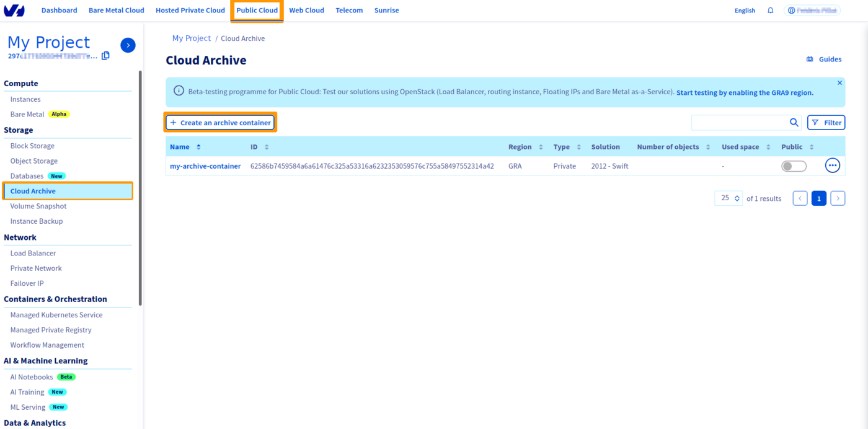Open Telecom from the top navigation

(x=349, y=10)
